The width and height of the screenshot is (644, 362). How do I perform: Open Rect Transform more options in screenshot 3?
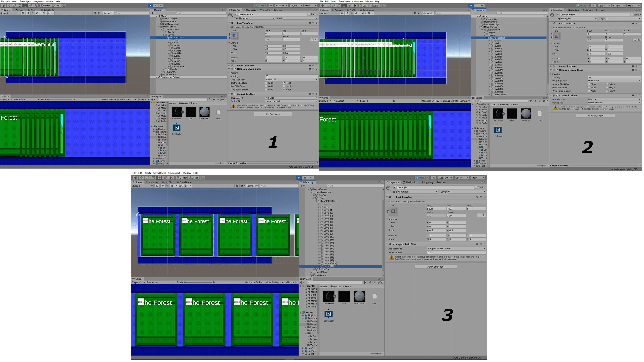pyautogui.click(x=485, y=197)
